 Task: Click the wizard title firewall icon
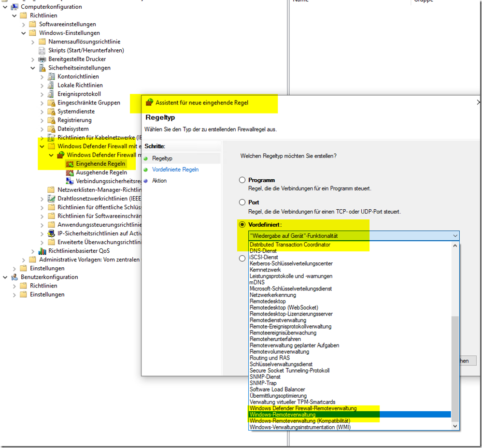coord(149,102)
